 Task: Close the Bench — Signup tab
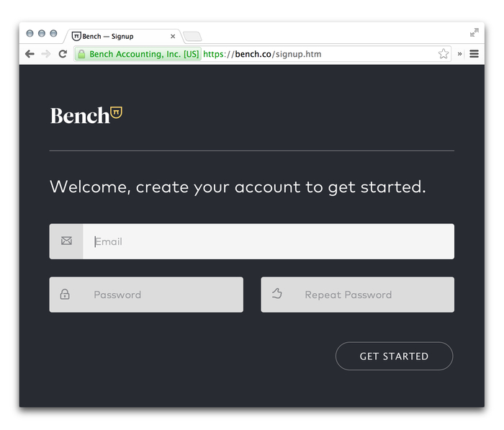click(x=173, y=37)
